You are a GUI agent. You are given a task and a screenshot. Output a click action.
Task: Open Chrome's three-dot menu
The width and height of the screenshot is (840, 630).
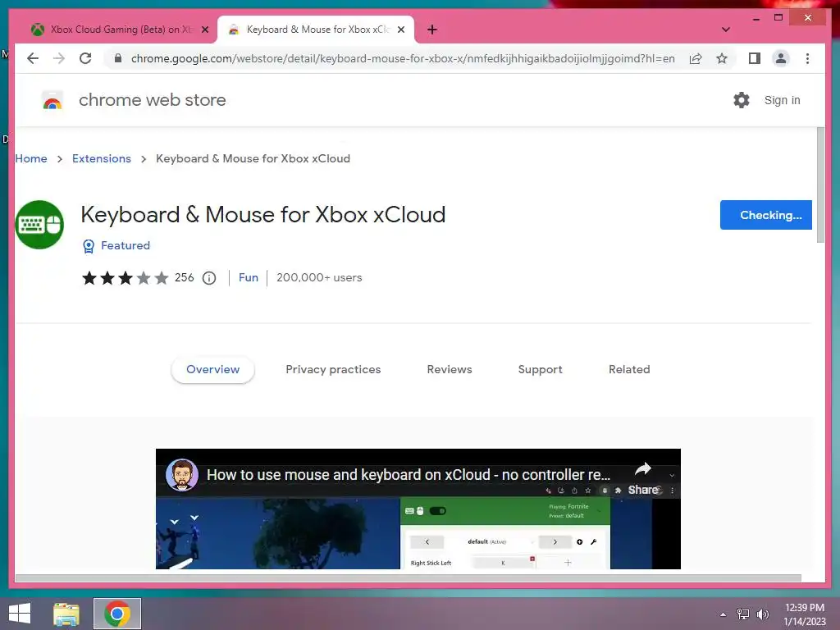pyautogui.click(x=807, y=58)
